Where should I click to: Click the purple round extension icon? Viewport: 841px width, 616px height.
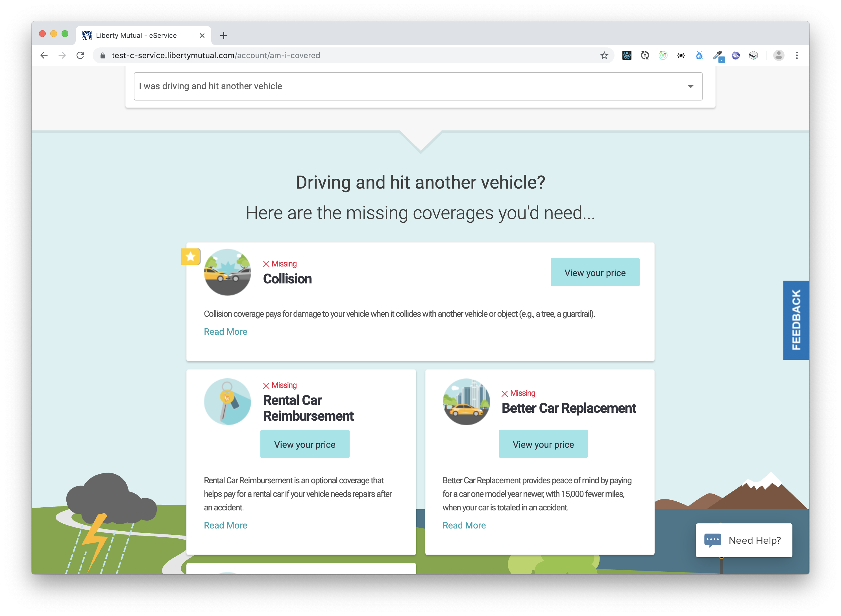click(735, 56)
